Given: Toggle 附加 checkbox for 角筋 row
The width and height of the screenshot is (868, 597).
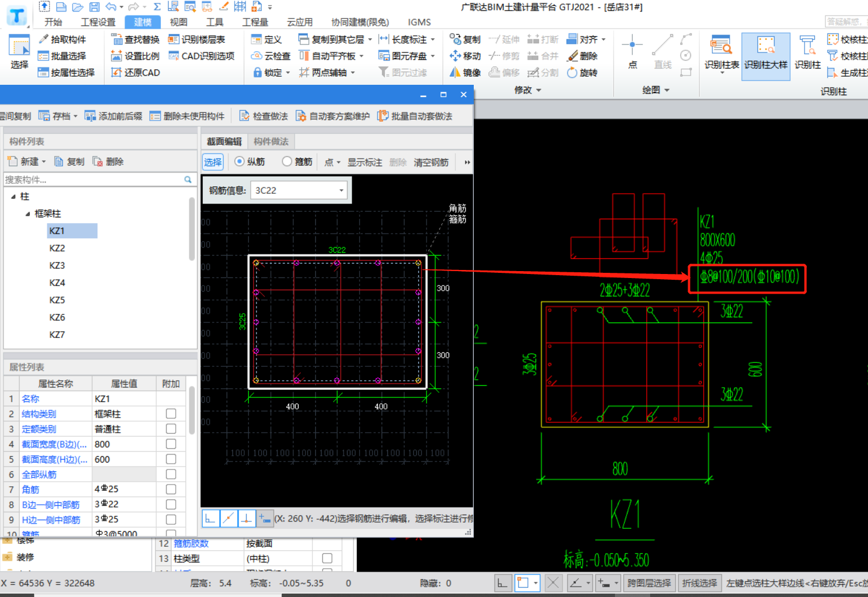Looking at the screenshot, I should [x=171, y=489].
